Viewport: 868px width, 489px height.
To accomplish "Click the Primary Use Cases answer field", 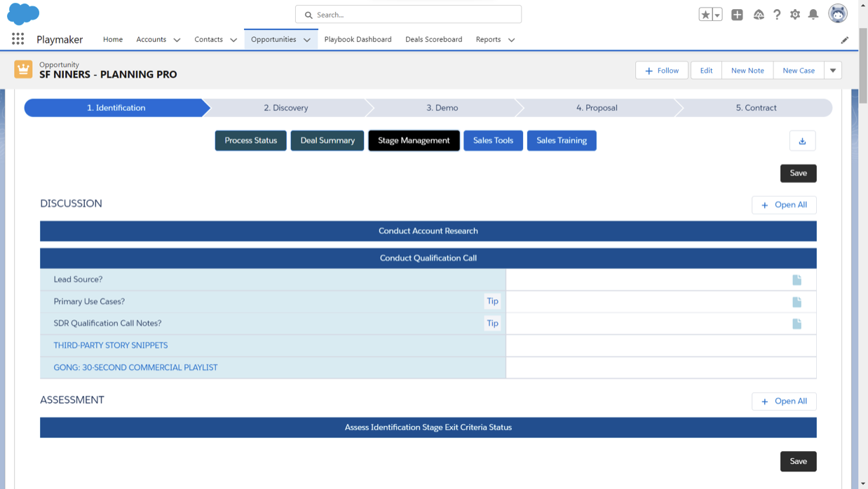I will 660,302.
